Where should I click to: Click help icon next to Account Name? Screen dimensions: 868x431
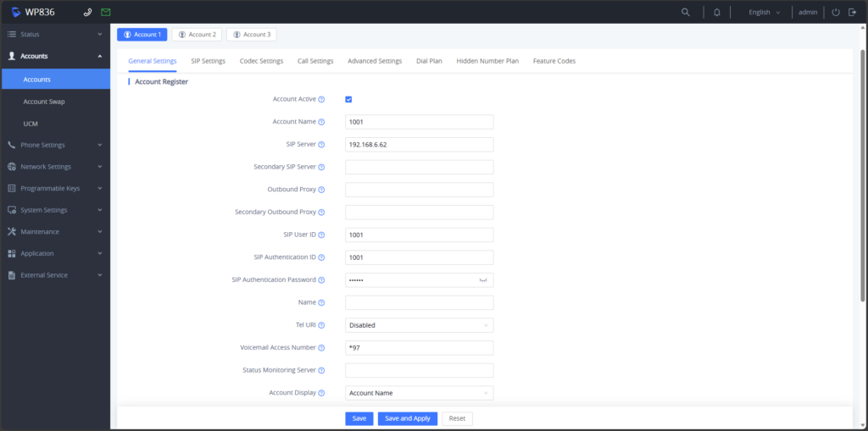point(321,122)
